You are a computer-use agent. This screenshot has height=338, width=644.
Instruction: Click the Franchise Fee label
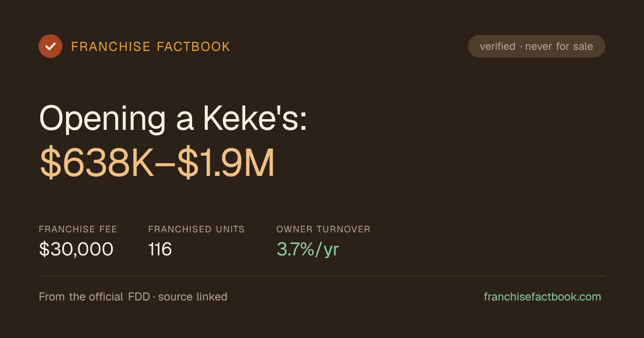[x=78, y=229]
